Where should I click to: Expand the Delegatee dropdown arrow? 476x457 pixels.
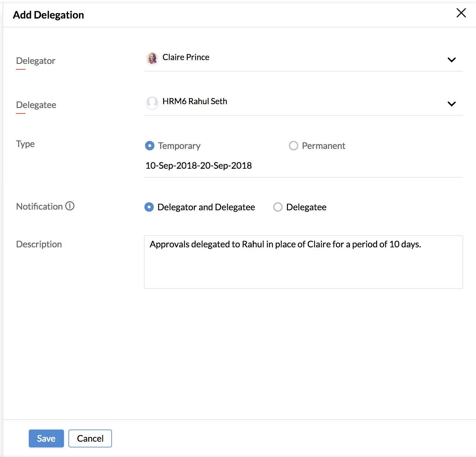(451, 104)
